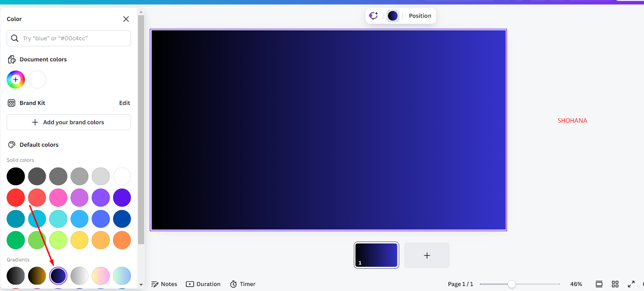The image size is (644, 291).
Task: Click the Default colors palette icon
Action: tap(12, 144)
